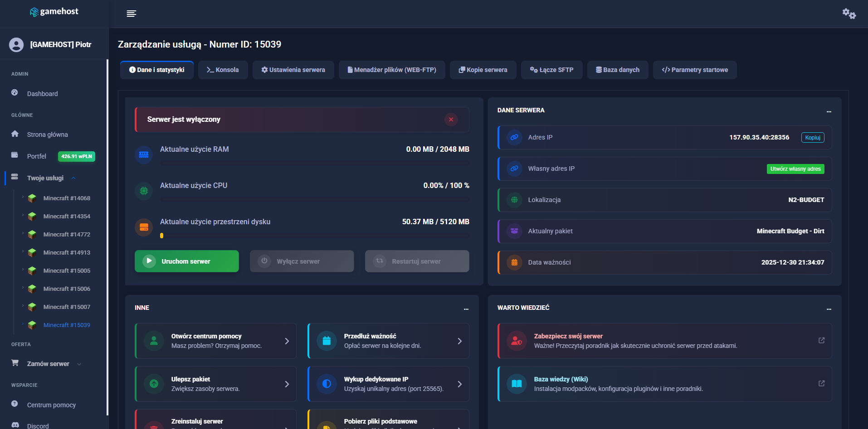Open the Baza danych tab
868x429 pixels.
click(x=618, y=70)
